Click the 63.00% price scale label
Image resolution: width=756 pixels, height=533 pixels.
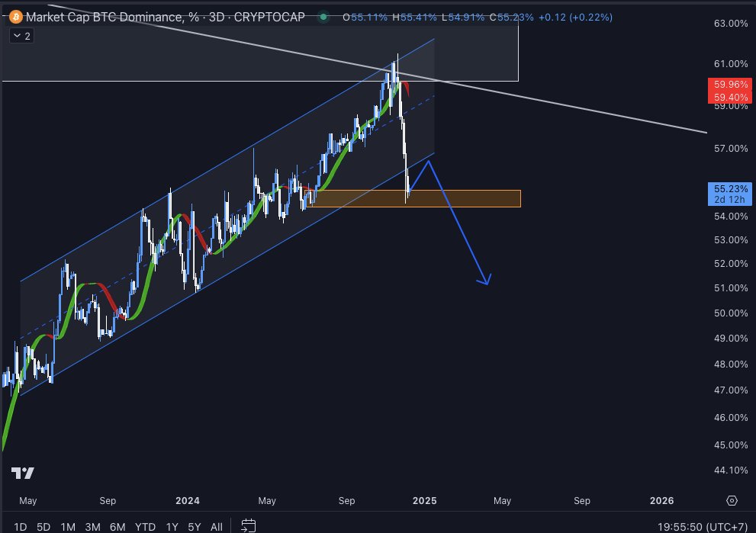pos(731,24)
